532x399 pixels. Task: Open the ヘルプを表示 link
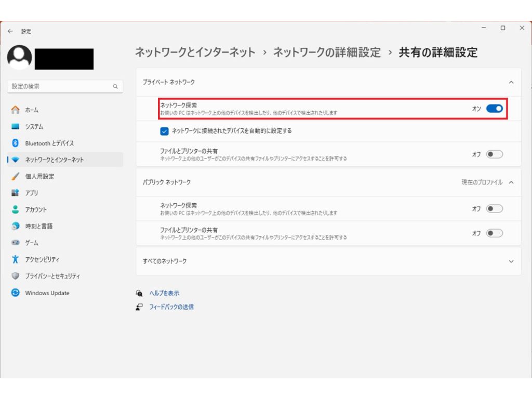tap(164, 293)
